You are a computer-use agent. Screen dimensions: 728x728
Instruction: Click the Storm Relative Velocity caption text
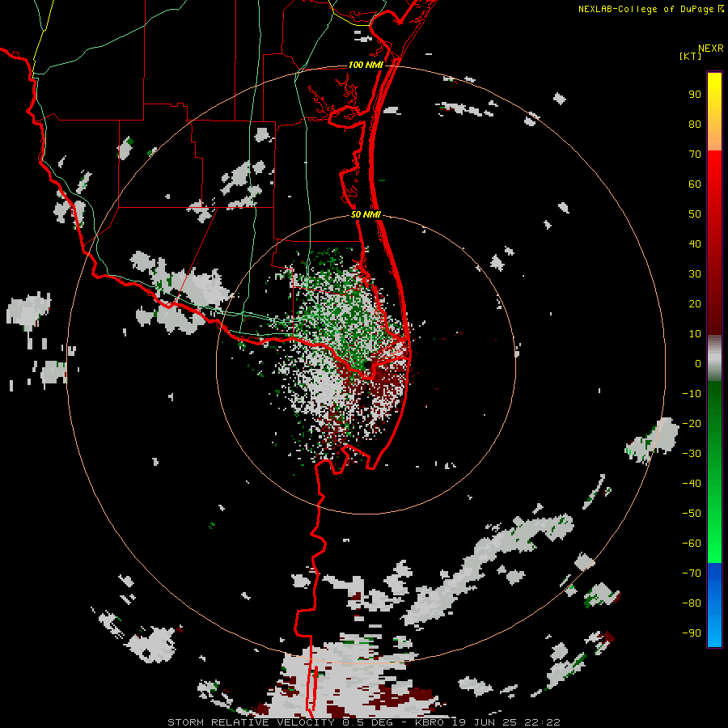pyautogui.click(x=363, y=722)
